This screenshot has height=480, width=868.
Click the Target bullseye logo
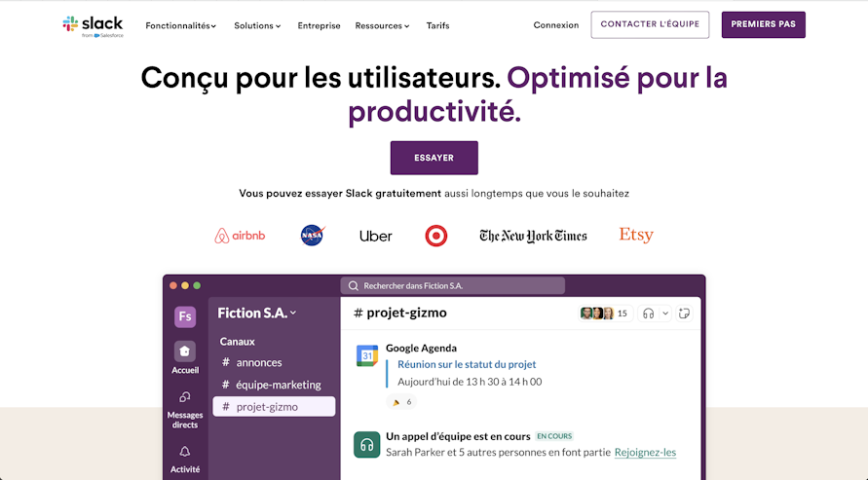point(436,237)
